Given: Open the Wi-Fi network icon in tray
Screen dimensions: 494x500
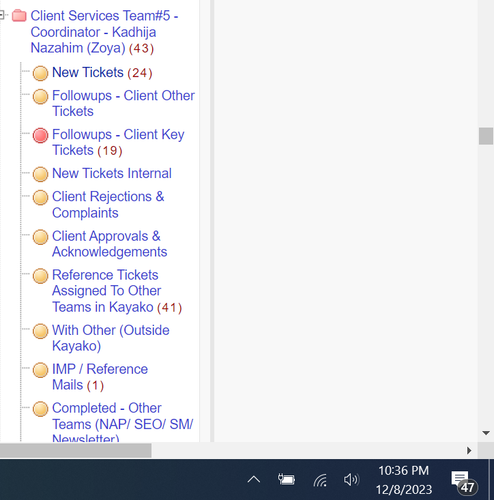Looking at the screenshot, I should (320, 480).
